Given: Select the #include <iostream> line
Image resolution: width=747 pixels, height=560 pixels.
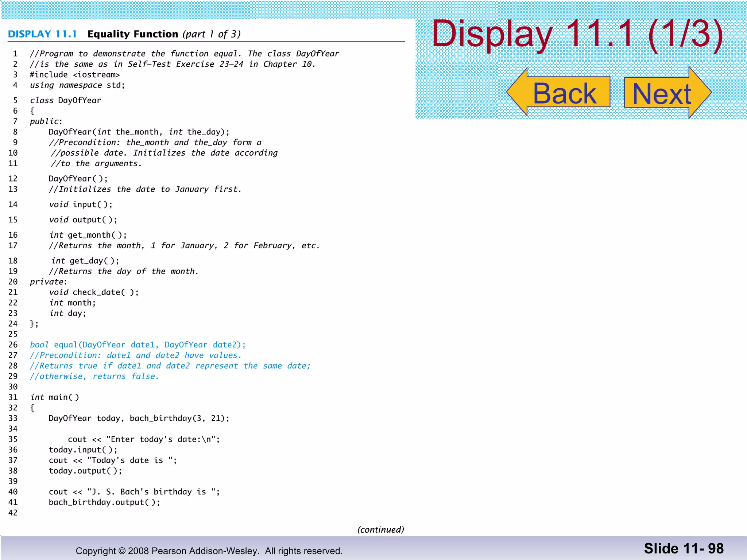Looking at the screenshot, I should click(75, 75).
